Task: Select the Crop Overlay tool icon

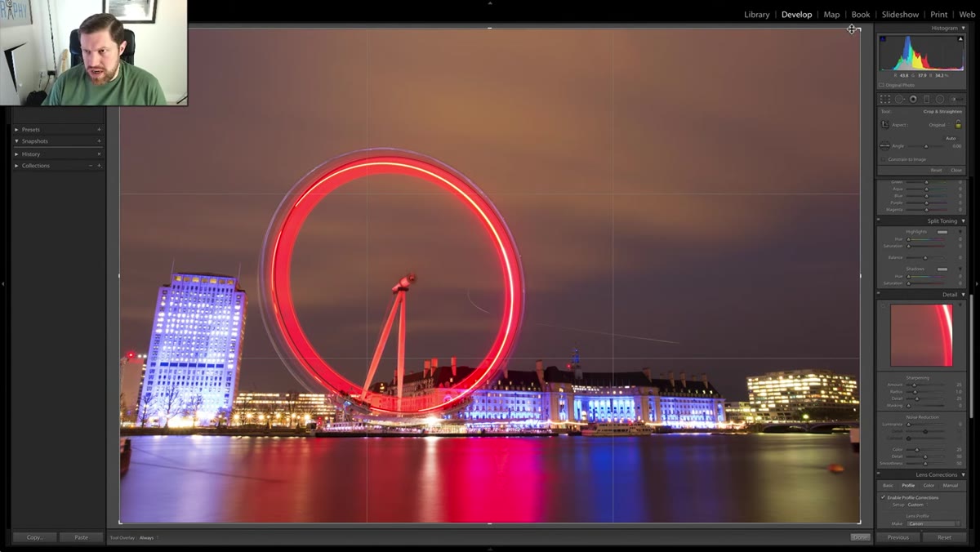Action: [x=885, y=99]
